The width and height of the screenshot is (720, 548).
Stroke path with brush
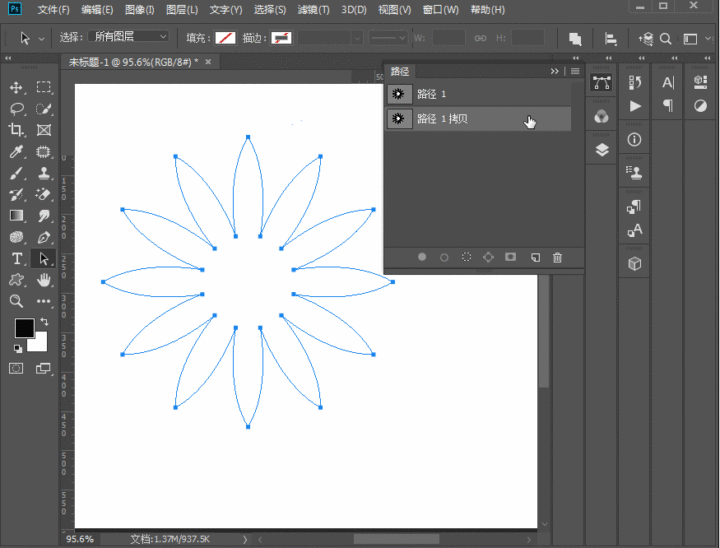(x=444, y=257)
